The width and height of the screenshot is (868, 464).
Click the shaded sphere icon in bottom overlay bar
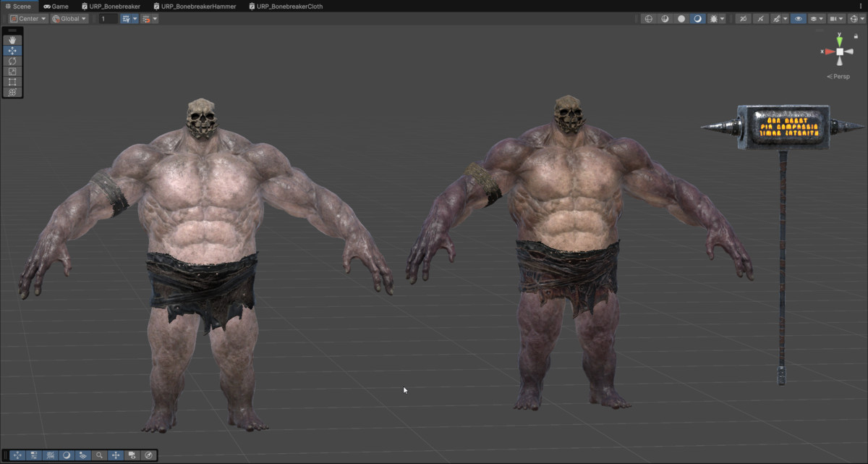67,455
